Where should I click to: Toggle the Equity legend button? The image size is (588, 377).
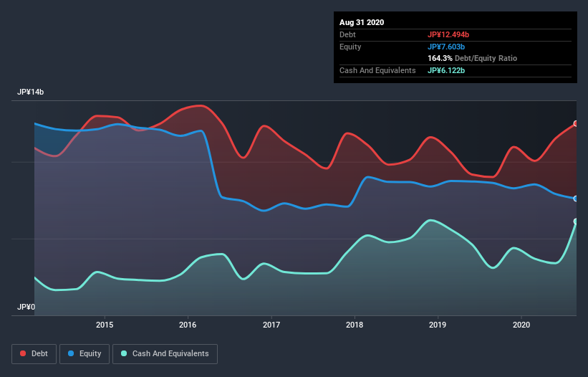(x=85, y=354)
